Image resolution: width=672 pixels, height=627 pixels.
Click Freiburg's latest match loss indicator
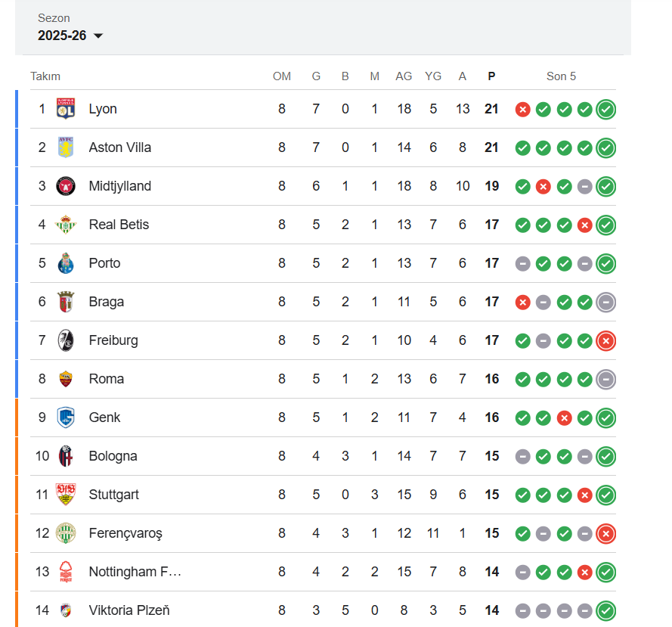(605, 341)
